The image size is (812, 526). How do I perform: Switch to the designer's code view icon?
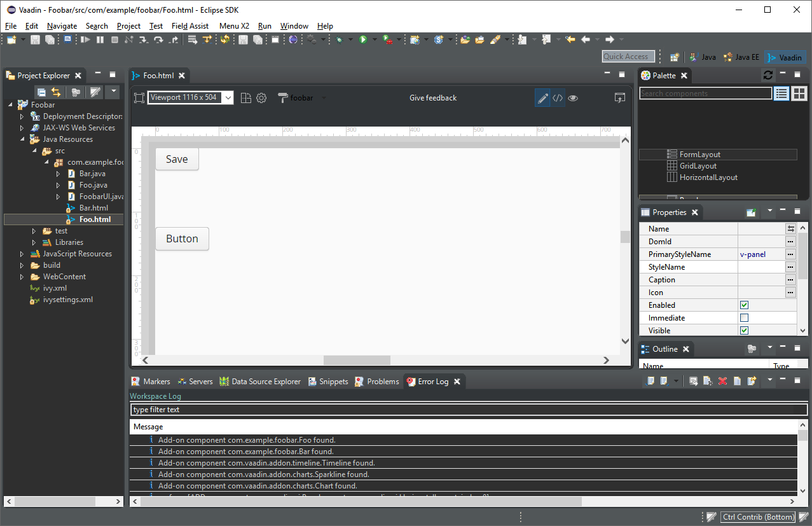coord(558,98)
